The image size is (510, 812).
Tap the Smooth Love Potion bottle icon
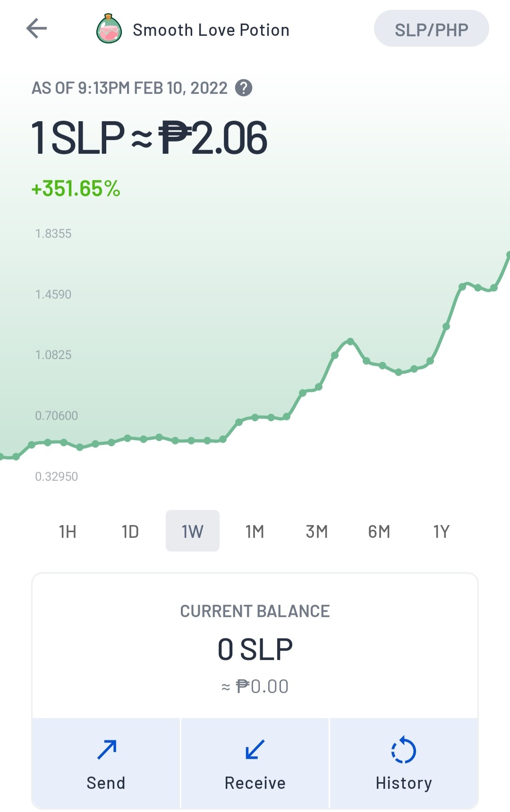[109, 29]
